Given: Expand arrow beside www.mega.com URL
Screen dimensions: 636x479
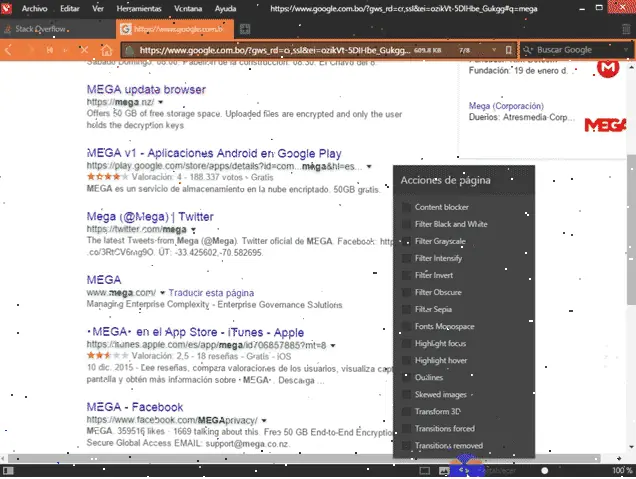Looking at the screenshot, I should click(162, 293).
